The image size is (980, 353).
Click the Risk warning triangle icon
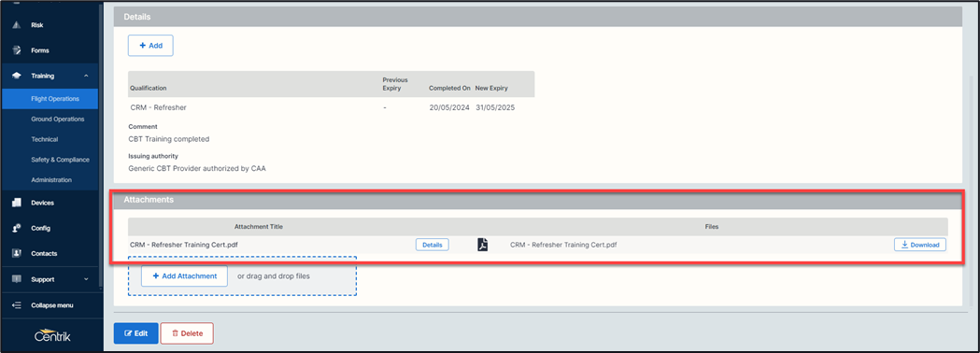(x=17, y=25)
